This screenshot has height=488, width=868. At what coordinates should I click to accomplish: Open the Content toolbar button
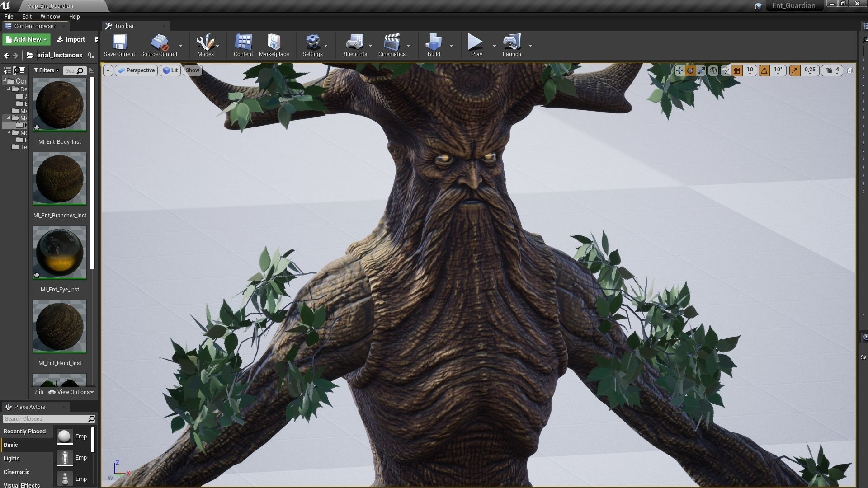click(x=243, y=45)
